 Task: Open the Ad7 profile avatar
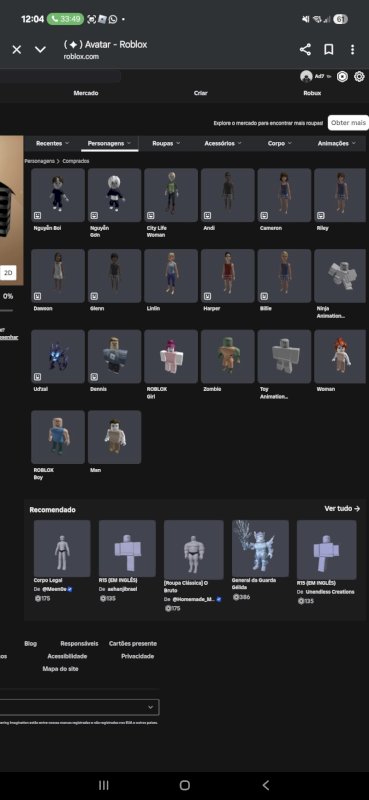[306, 77]
